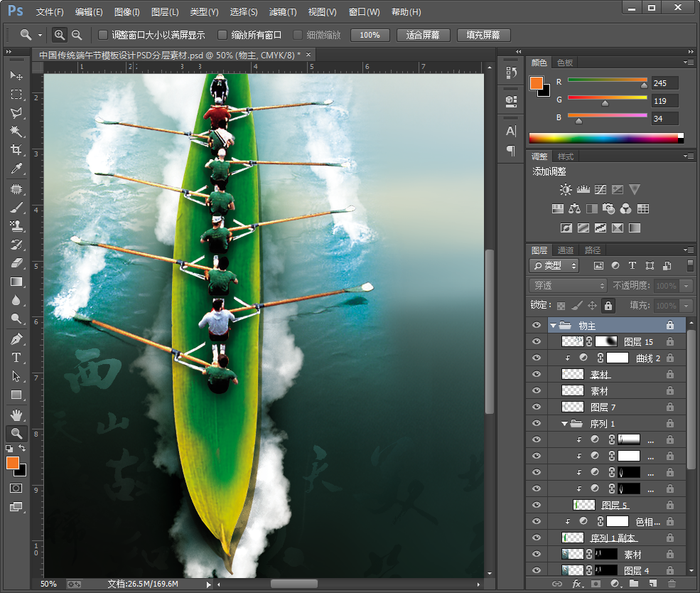Collapse the 物主 layer group

click(x=554, y=326)
